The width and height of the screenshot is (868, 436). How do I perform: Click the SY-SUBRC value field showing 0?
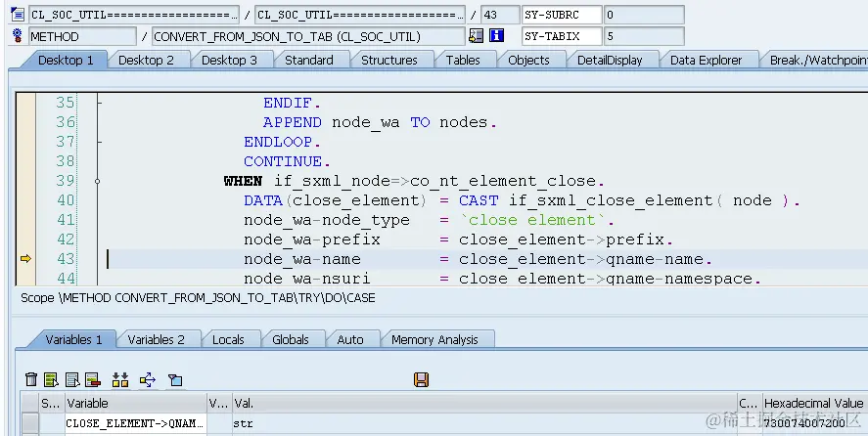tap(644, 15)
